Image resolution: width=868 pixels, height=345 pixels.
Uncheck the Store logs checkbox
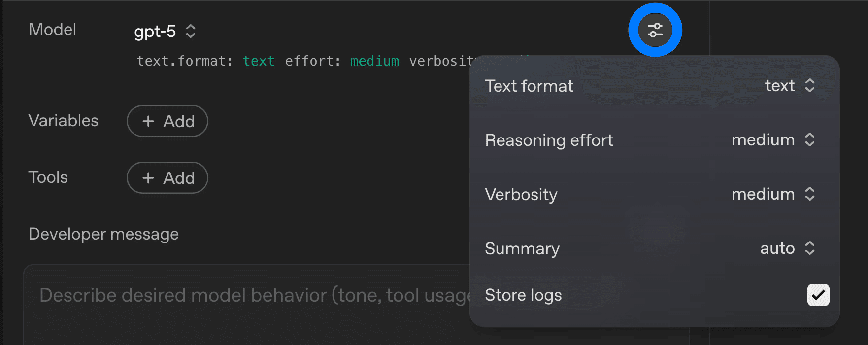point(818,295)
